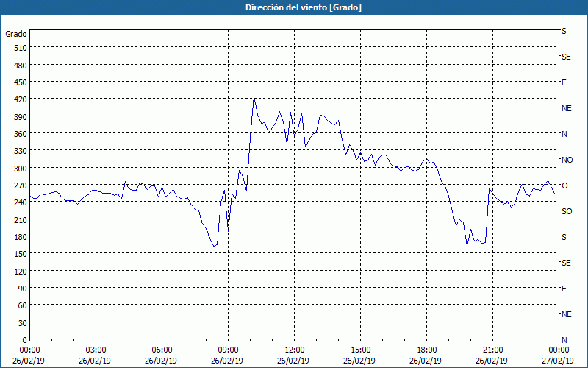Select the 06:00 time label
This screenshot has width=588, height=368.
click(162, 350)
